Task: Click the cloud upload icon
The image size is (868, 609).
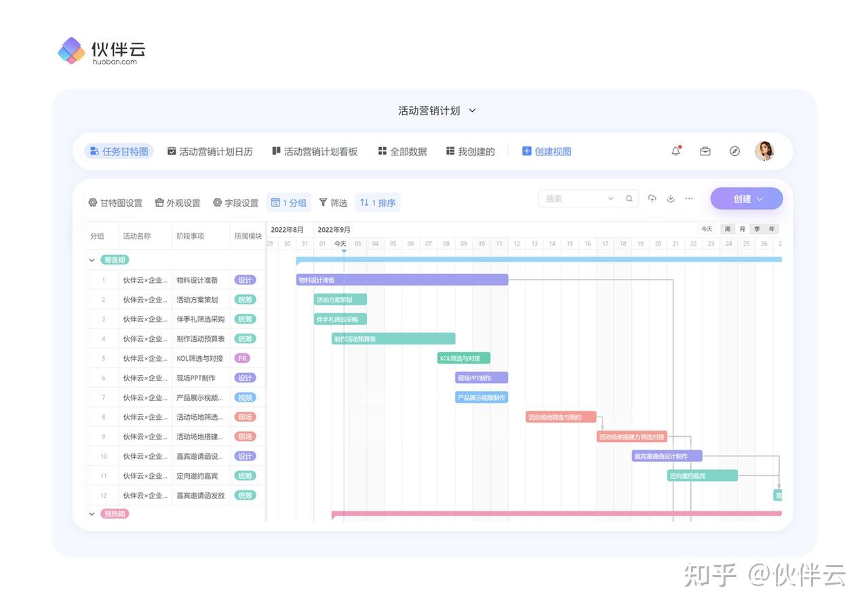Action: click(652, 199)
